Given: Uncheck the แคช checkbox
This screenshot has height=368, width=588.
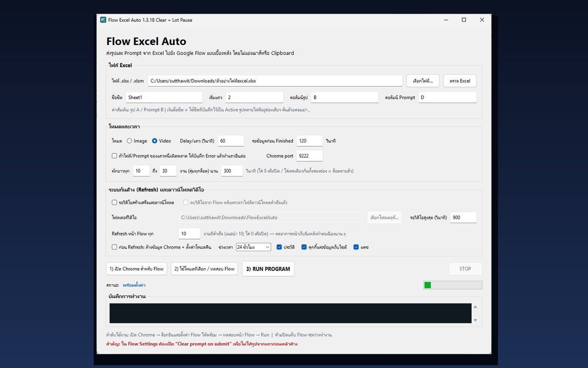Looking at the screenshot, I should coord(356,247).
